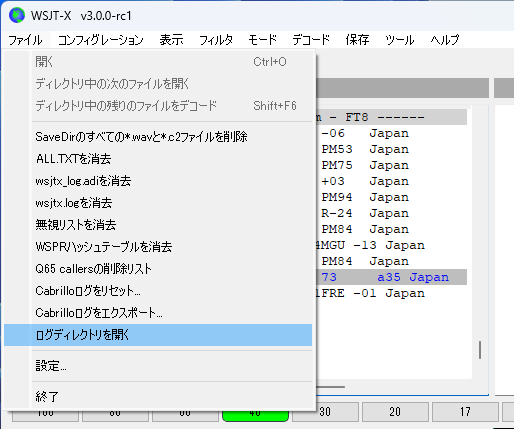Select decode row with MGU -13 Japan

392,245
